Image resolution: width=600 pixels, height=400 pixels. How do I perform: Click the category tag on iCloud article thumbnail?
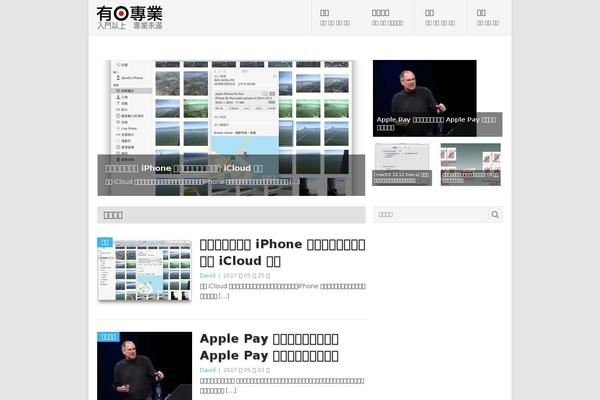[105, 242]
